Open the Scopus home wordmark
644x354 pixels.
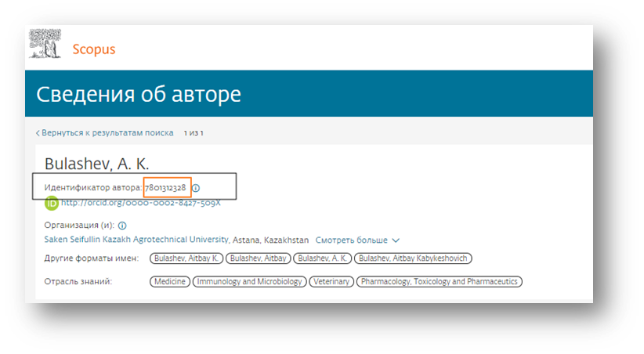(x=93, y=49)
